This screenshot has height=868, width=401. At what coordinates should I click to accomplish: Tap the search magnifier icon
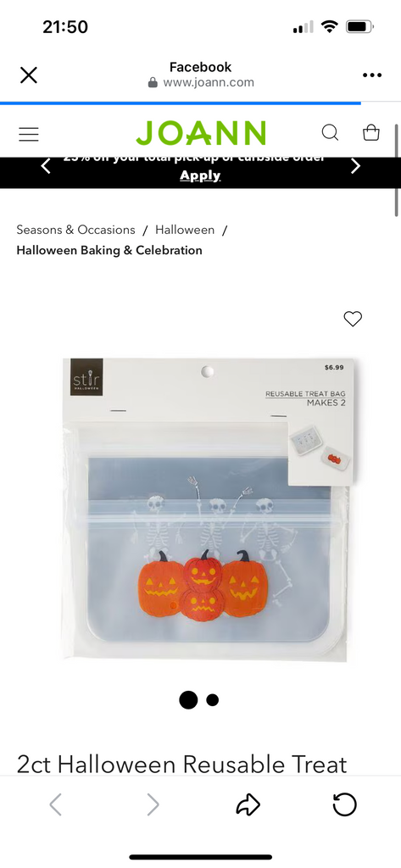click(330, 133)
